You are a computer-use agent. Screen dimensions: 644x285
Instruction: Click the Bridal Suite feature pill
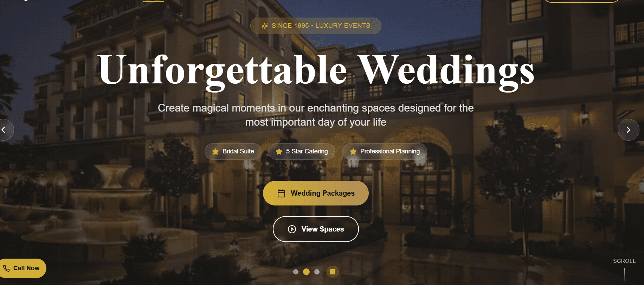click(x=233, y=151)
